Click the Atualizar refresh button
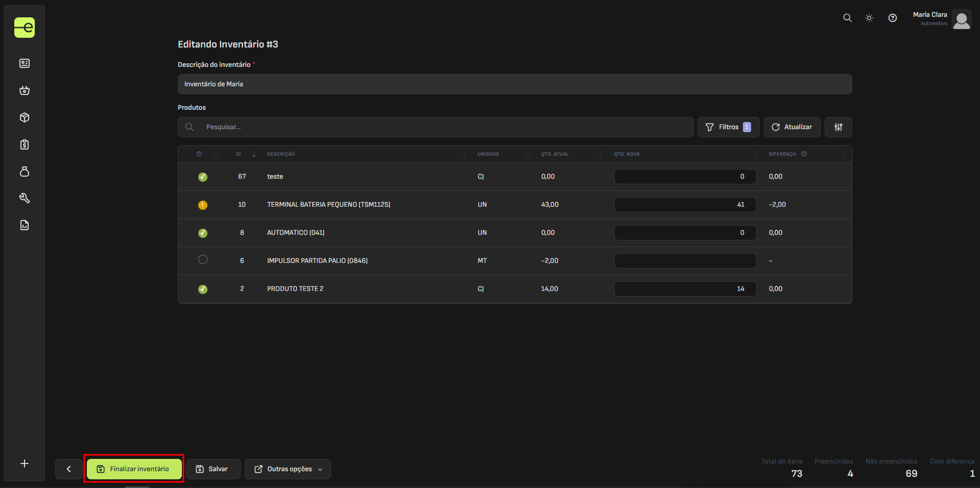This screenshot has width=980, height=488. (x=791, y=127)
